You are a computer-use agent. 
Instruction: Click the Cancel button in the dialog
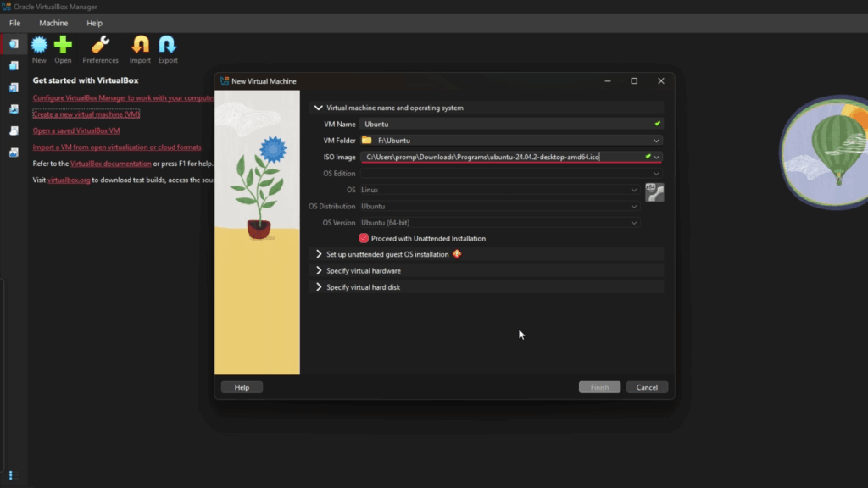coord(647,387)
